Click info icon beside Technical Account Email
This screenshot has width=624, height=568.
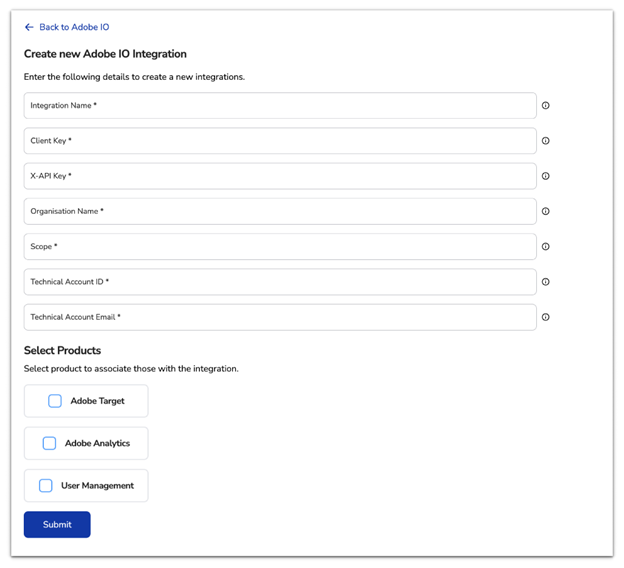546,317
